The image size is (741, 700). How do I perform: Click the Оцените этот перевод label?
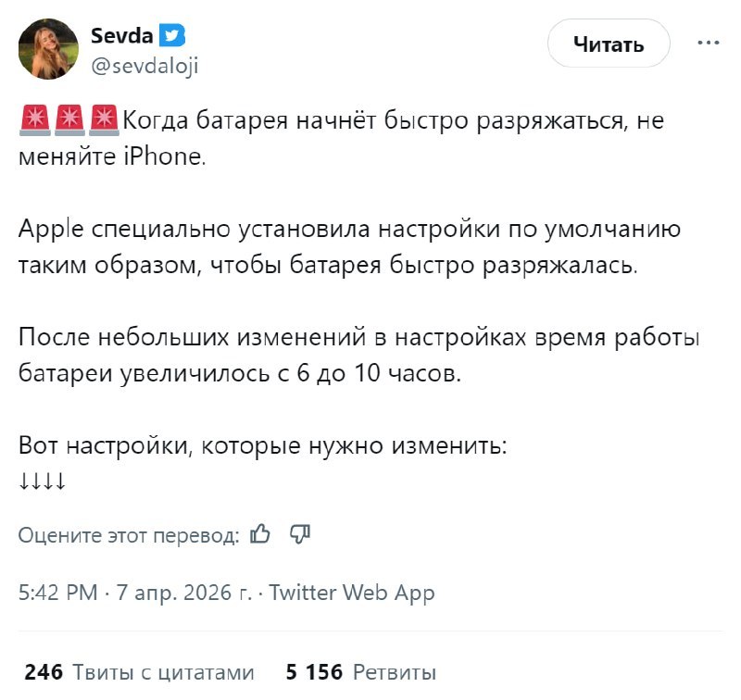click(129, 534)
